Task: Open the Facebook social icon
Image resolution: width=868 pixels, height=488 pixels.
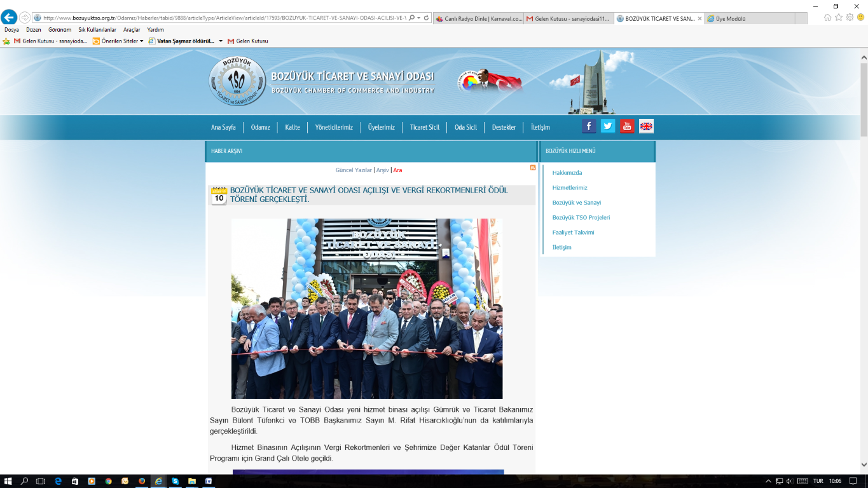Action: (x=589, y=126)
